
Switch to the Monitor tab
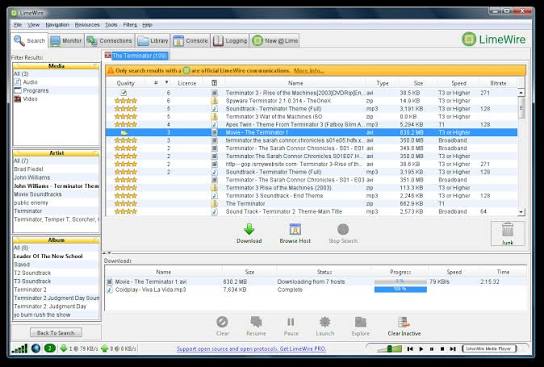point(66,41)
